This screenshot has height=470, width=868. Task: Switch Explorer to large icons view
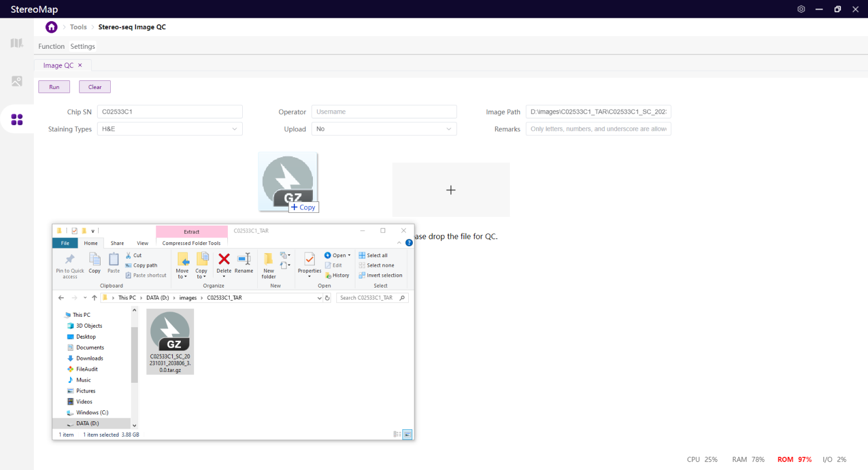click(x=408, y=434)
